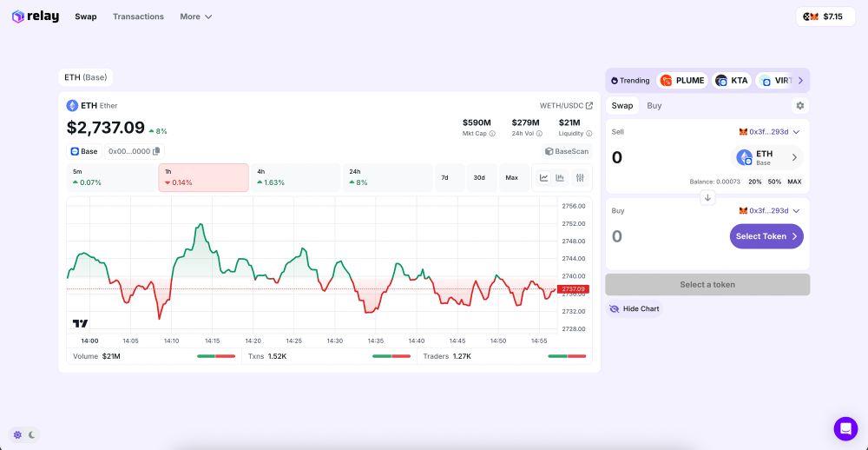
Task: Open swap settings gear
Action: [x=800, y=105]
